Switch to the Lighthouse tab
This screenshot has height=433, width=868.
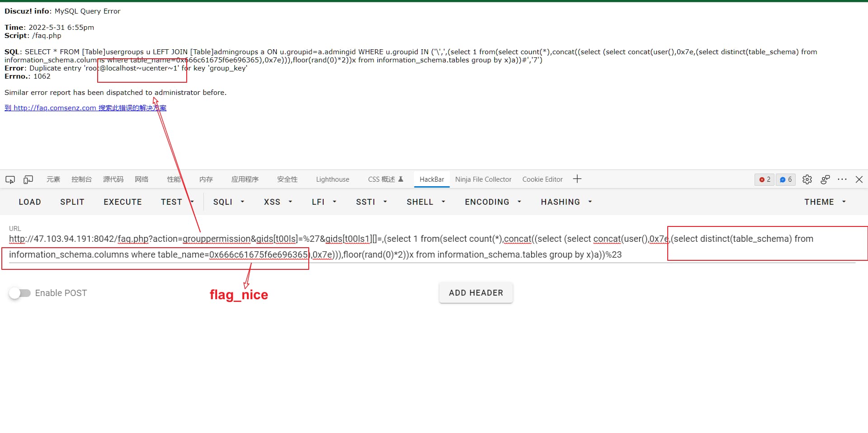[333, 179]
